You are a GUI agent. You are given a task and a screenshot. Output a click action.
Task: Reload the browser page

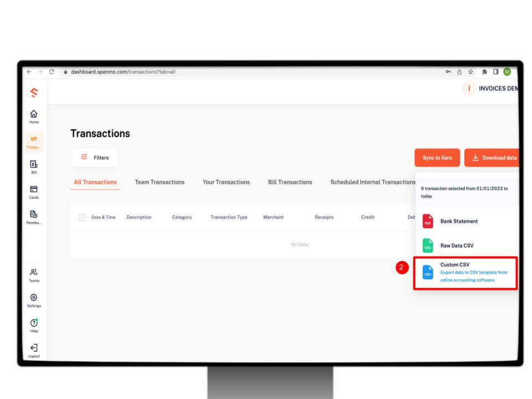52,71
